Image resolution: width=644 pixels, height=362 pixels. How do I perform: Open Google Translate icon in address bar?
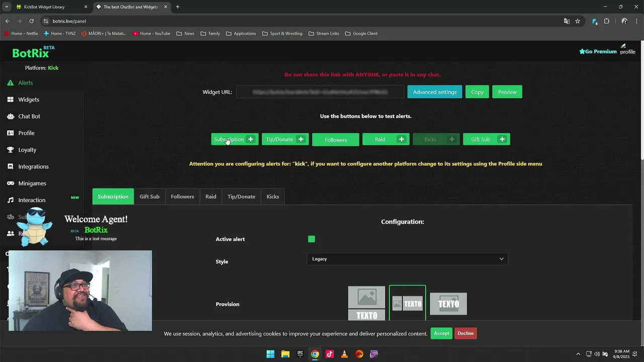(x=567, y=21)
